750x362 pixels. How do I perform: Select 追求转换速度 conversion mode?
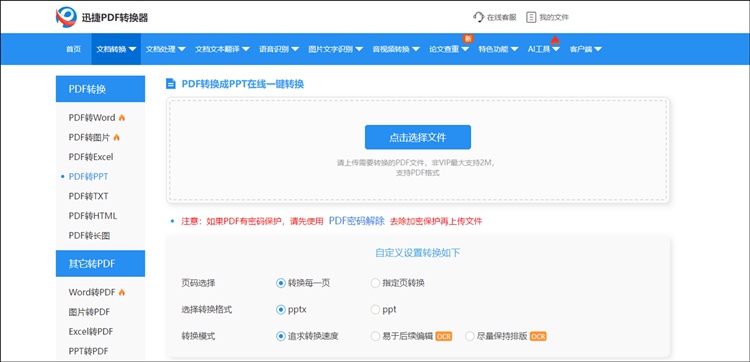coord(280,336)
